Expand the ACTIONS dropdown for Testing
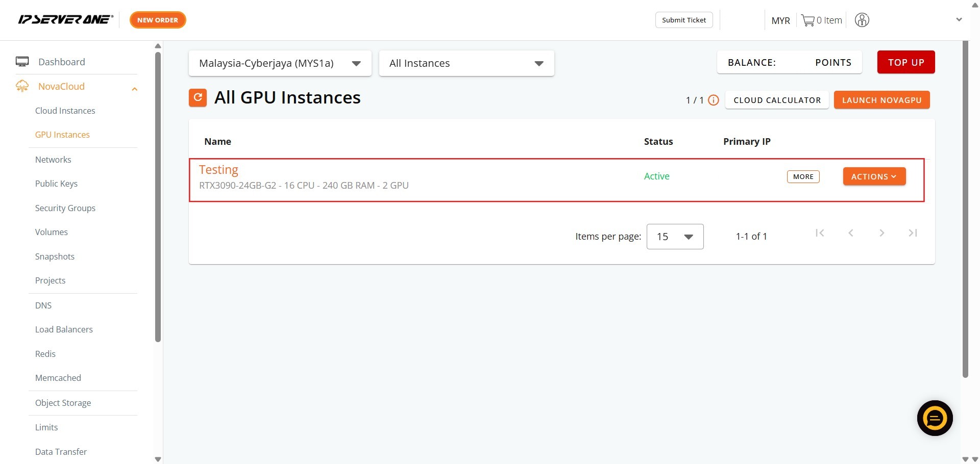This screenshot has height=464, width=980. (874, 176)
